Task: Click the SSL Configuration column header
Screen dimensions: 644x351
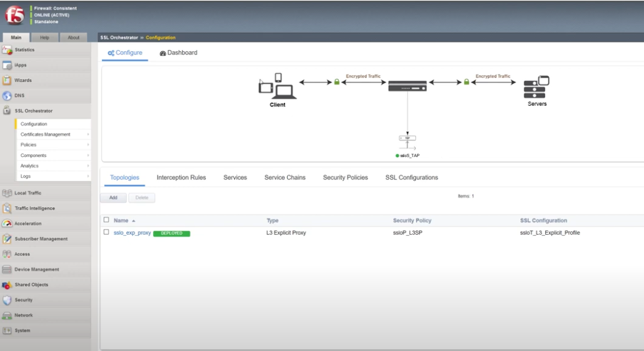Action: [543, 221]
